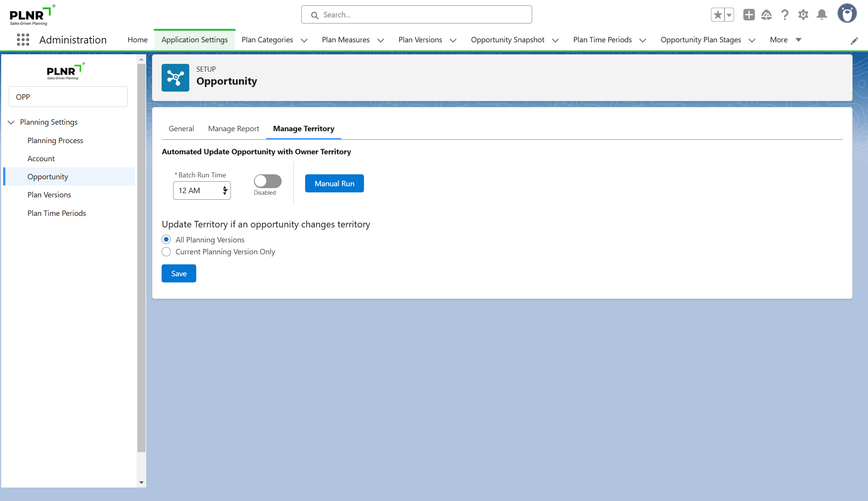Screen dimensions: 868x501
Task: Open the App Launcher grid icon
Action: coord(23,40)
